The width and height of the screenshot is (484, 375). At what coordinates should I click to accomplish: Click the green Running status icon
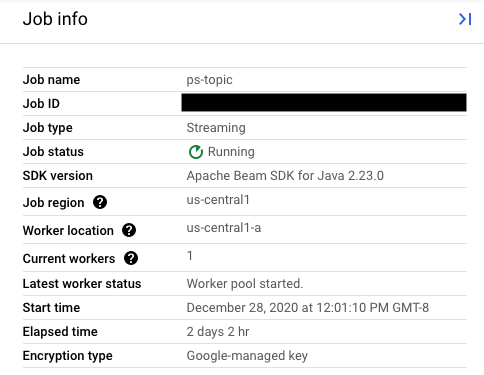(x=196, y=152)
